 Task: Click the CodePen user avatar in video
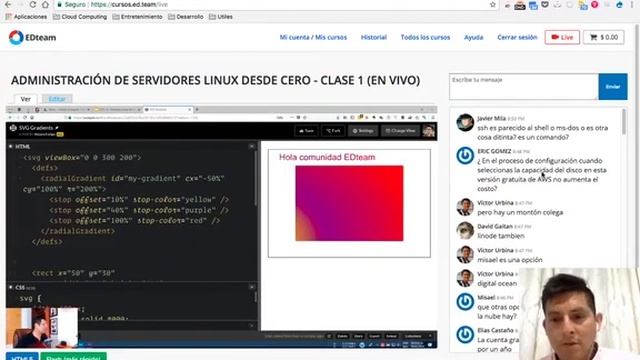click(429, 131)
